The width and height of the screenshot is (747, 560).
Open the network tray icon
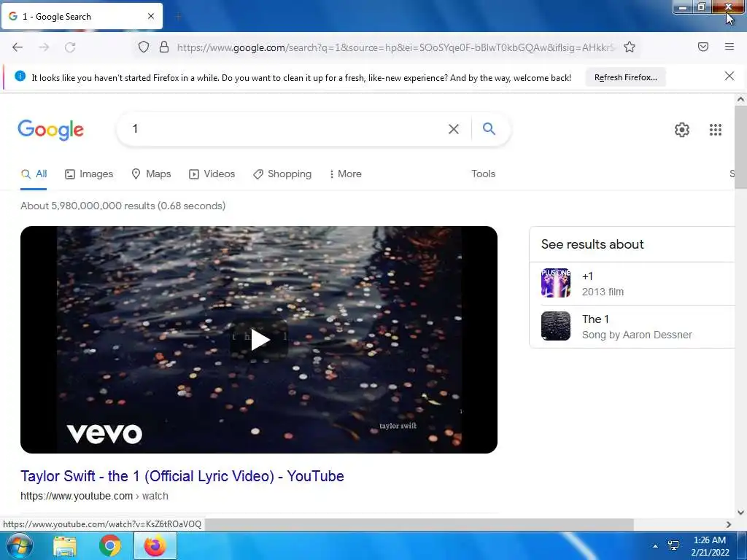click(x=673, y=545)
